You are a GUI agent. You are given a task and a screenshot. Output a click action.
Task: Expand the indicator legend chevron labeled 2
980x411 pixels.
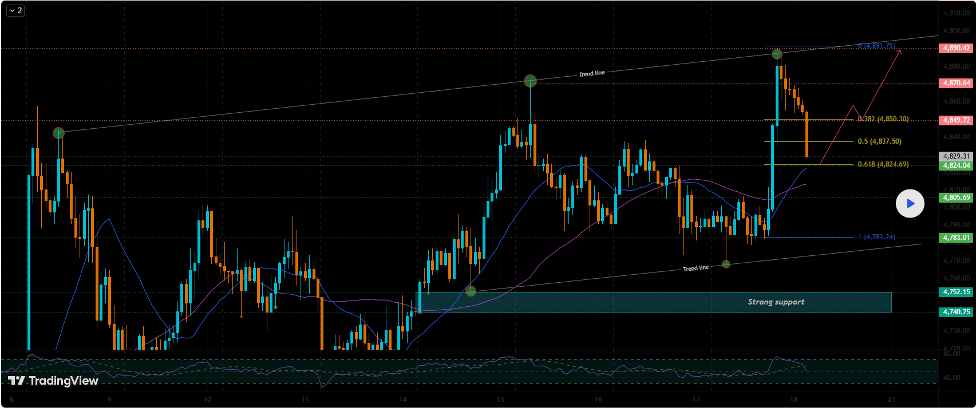coord(15,10)
